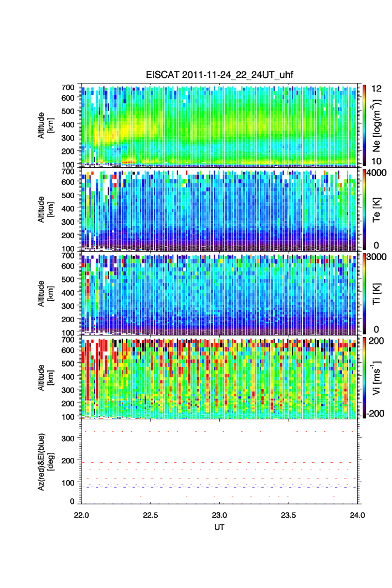Click the 24.0 tick label at the axis end
392x588 pixels.
point(357,515)
